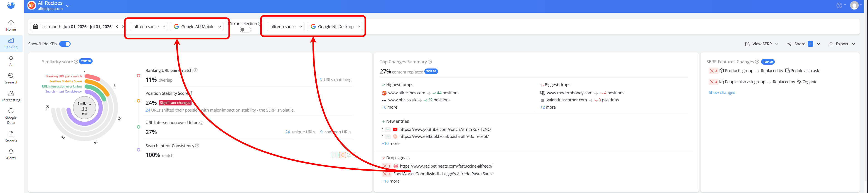Open the Last month date range picker
868x193 pixels.
coord(72,27)
